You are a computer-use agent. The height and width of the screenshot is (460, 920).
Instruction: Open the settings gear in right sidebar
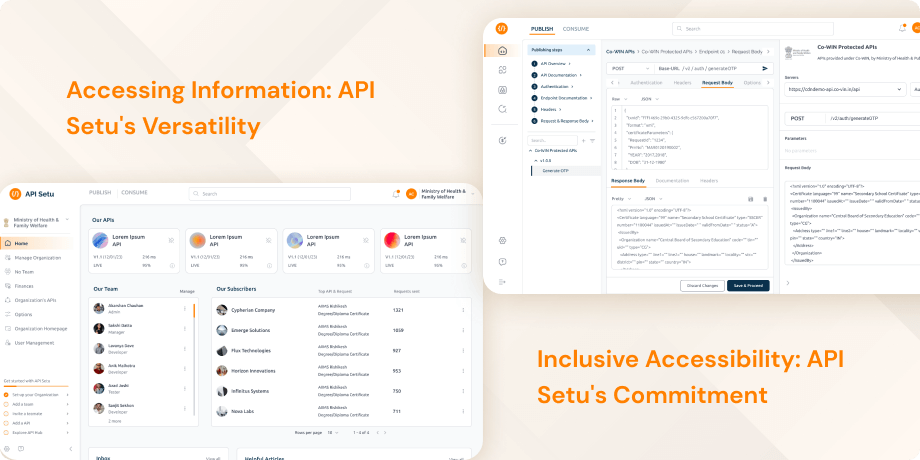click(x=502, y=240)
